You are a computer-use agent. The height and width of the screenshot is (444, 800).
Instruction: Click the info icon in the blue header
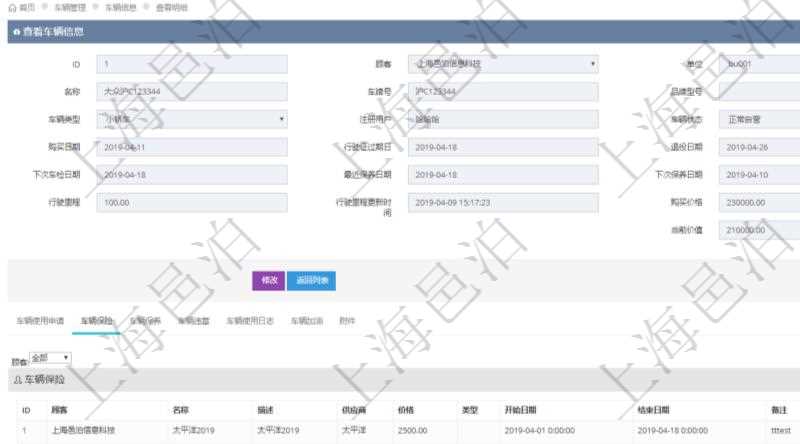(x=16, y=33)
